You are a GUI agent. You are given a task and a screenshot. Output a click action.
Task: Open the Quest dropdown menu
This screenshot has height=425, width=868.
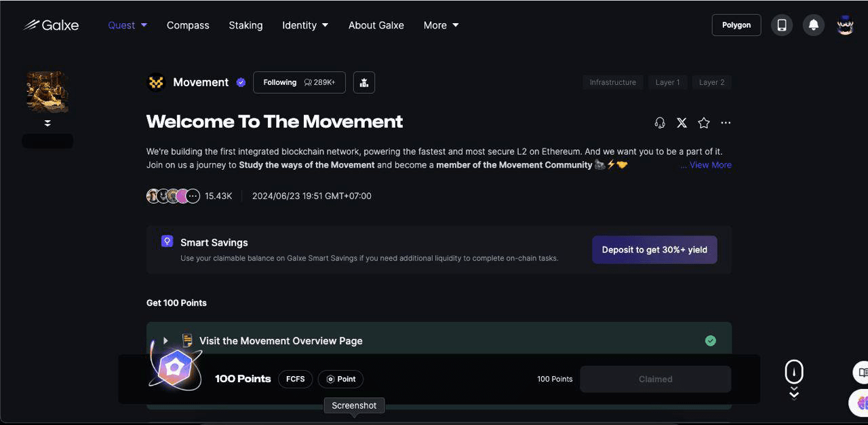pyautogui.click(x=127, y=25)
